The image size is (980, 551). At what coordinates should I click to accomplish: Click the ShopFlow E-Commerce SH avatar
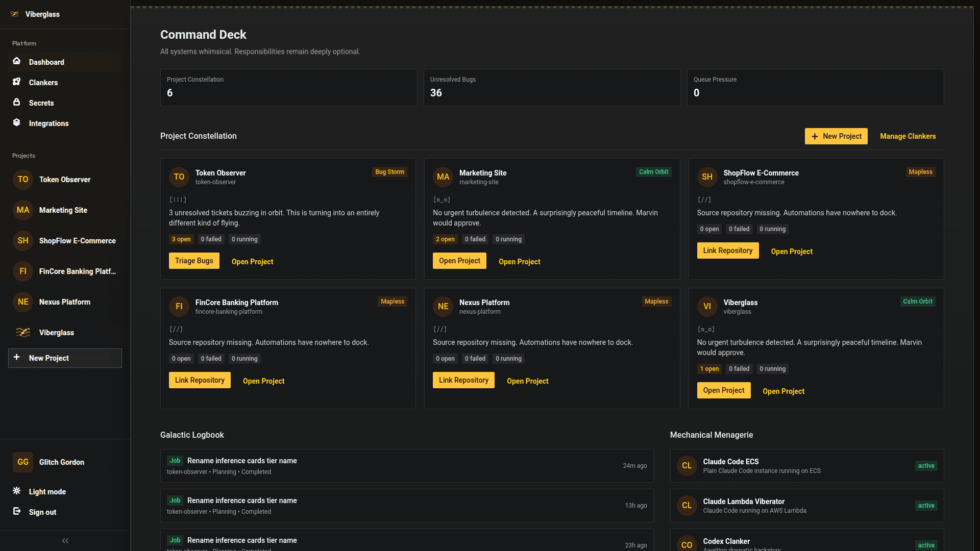coord(23,240)
